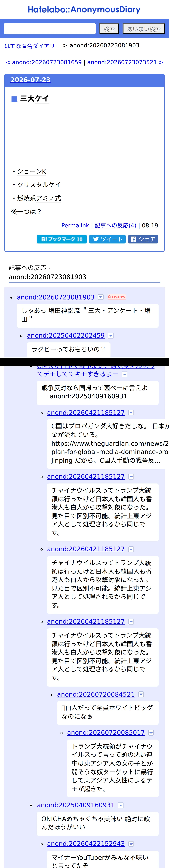The image size is (169, 868).
Task: Open the はてな匿名ダイアリー breadcrumb link
Action: 32,46
